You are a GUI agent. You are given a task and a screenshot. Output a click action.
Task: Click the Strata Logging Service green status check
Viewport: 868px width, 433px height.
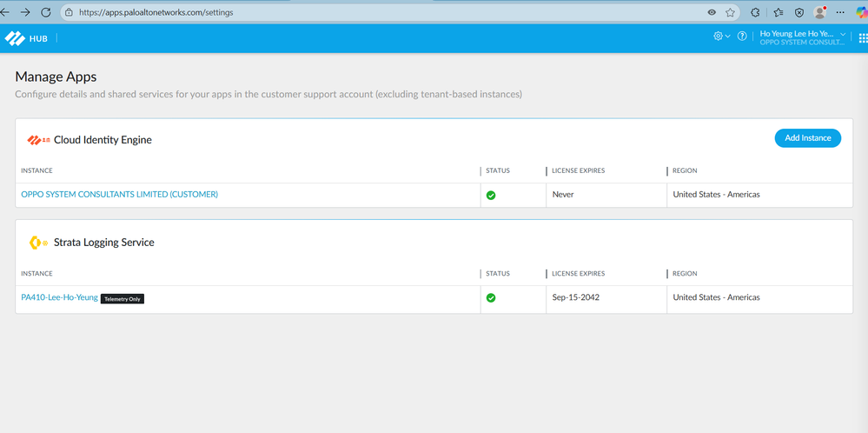click(490, 298)
